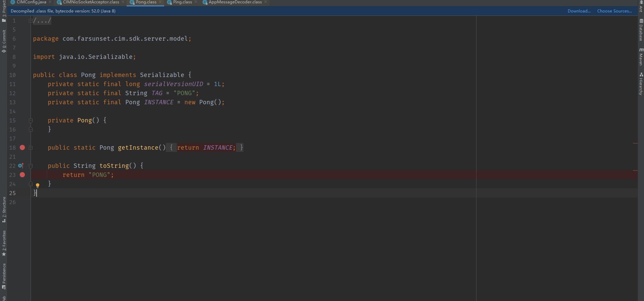644x301 pixels.
Task: Open the Maven tool window
Action: [x=641, y=57]
